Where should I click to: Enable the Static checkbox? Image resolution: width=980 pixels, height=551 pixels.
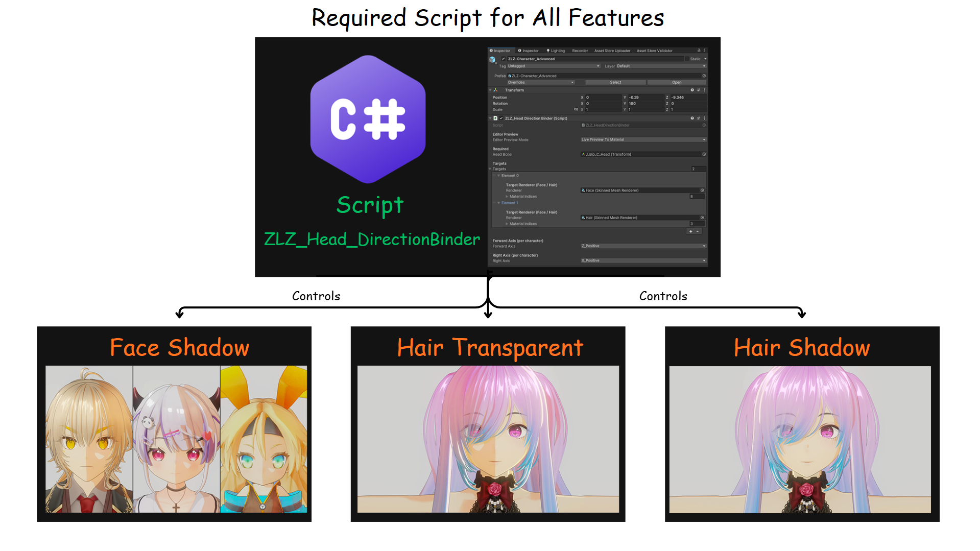tap(687, 59)
